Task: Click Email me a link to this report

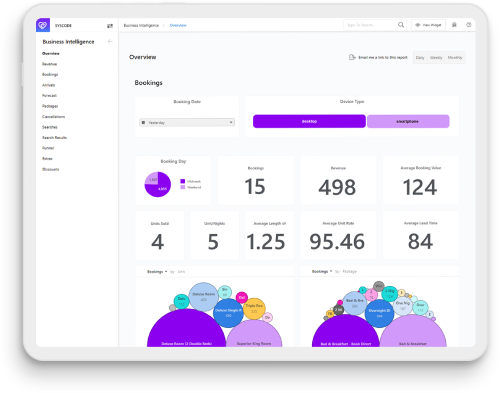Action: click(383, 57)
